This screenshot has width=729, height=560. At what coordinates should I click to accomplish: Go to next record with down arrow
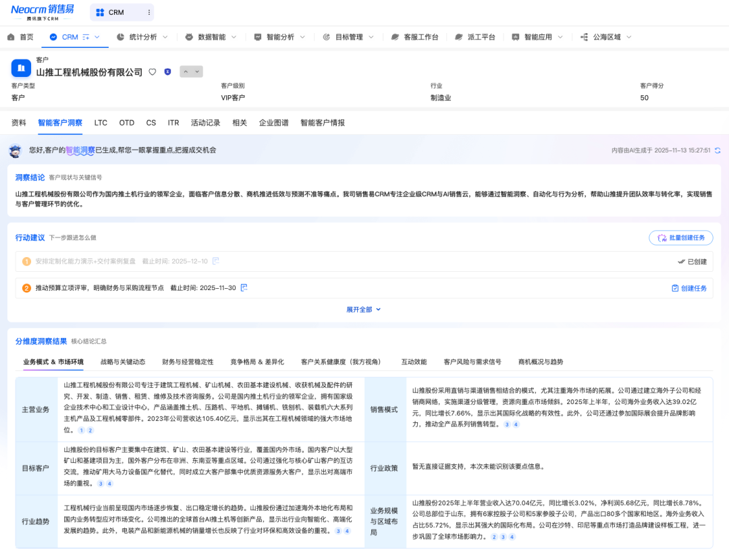click(197, 72)
